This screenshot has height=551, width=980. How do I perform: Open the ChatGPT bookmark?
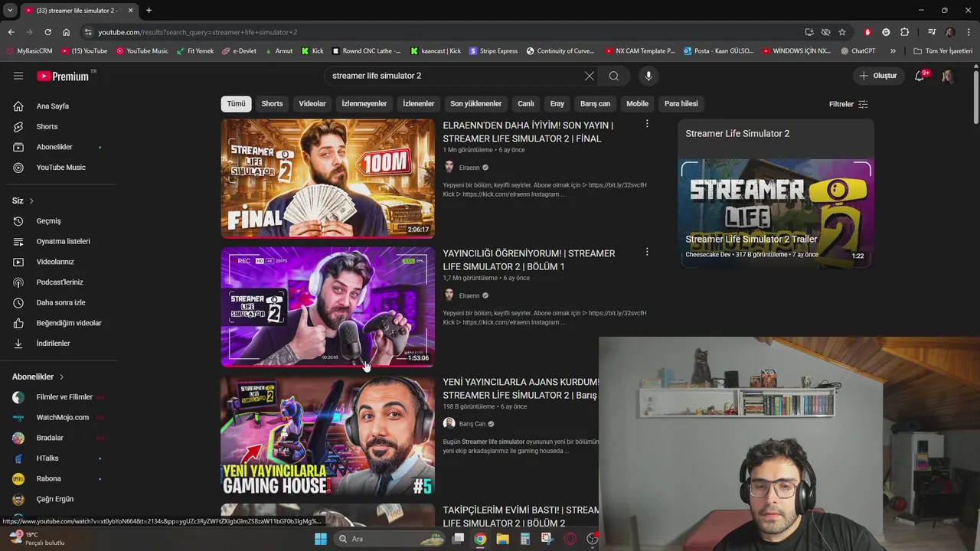click(857, 51)
